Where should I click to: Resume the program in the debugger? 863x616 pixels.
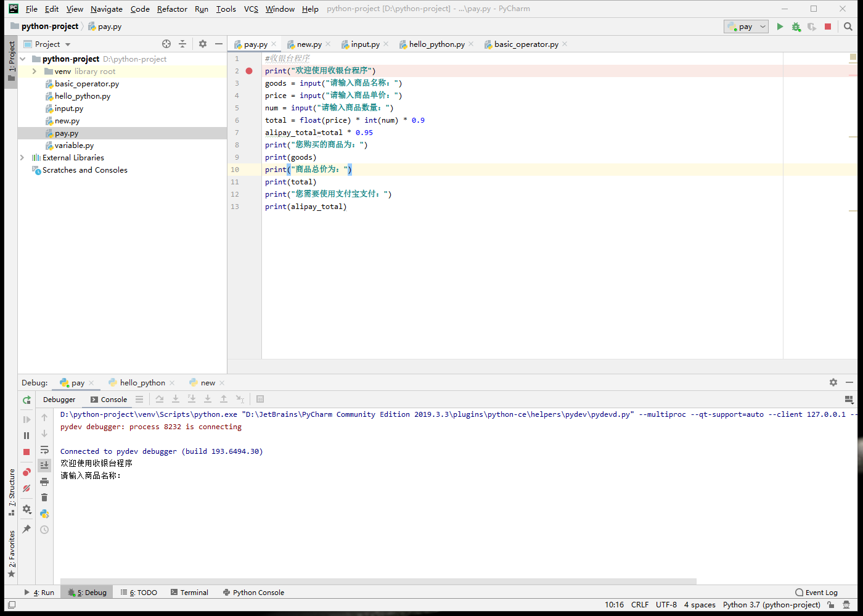[27, 419]
